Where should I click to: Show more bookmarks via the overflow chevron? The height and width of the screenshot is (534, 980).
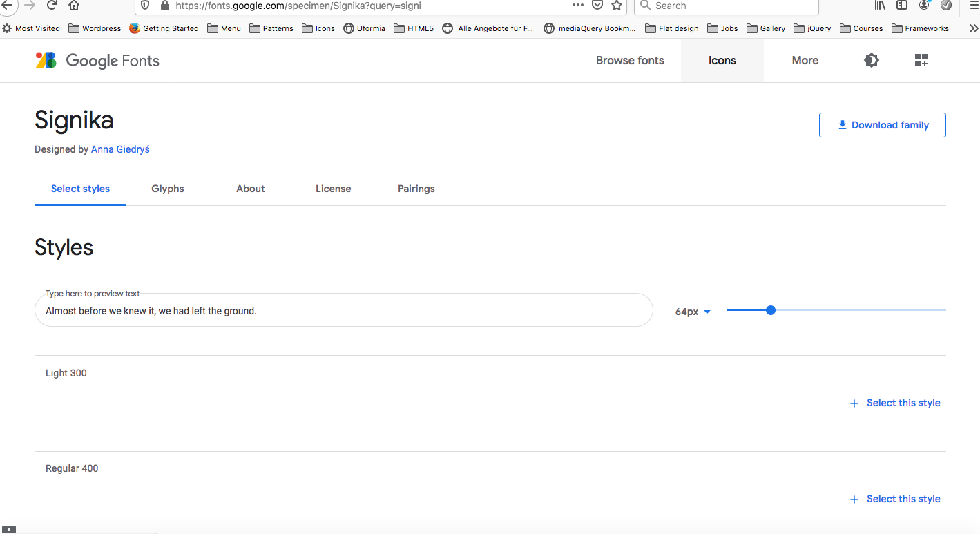(973, 28)
